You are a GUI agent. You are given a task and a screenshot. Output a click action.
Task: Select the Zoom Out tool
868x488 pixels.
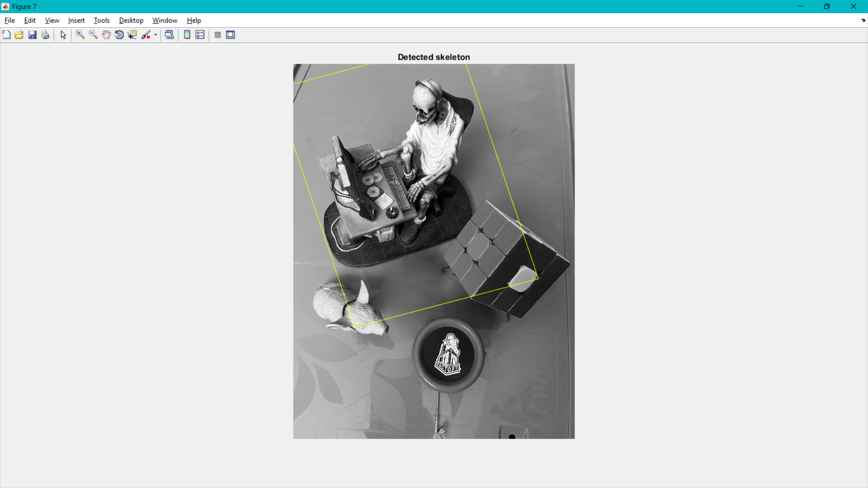[x=93, y=35]
